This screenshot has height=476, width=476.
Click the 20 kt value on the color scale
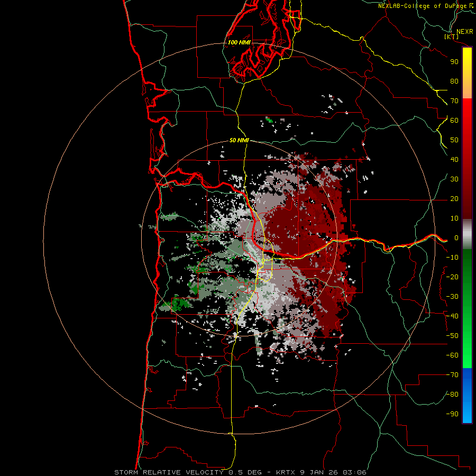point(454,199)
